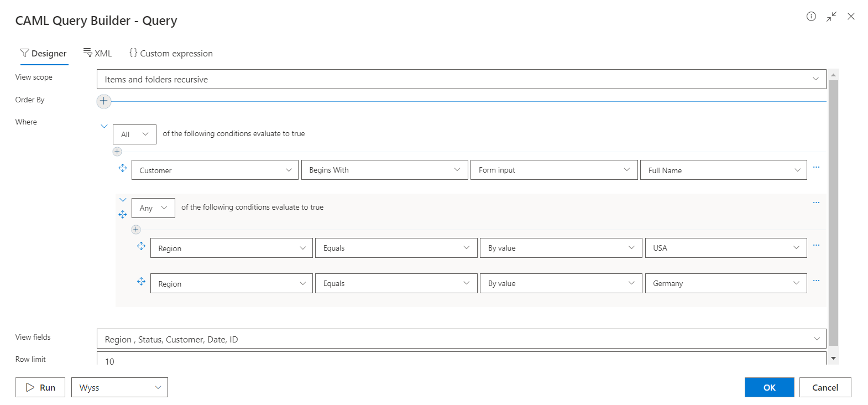Change the All group operator dropdown
The image size is (868, 405).
click(x=134, y=134)
